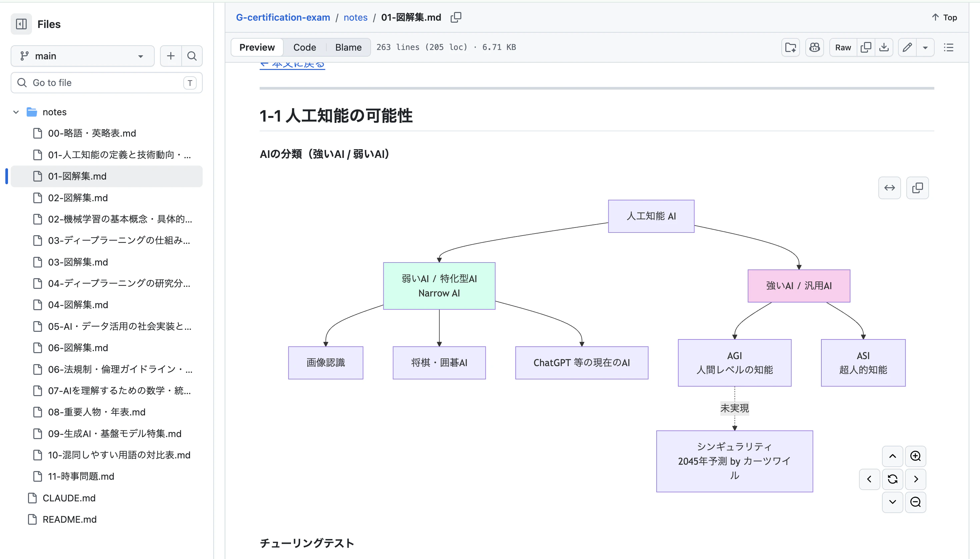Collapse the file tree side panel
Viewport: 980px width, 559px height.
click(21, 24)
